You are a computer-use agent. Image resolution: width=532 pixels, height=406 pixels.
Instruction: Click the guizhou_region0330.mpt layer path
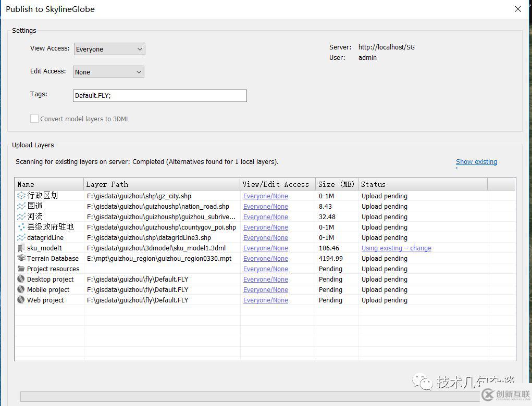coord(159,258)
